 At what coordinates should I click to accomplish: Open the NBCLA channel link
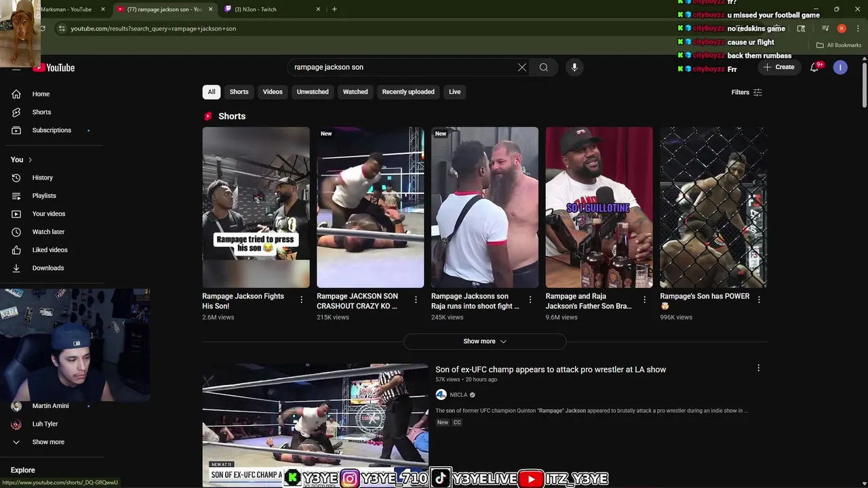click(x=458, y=395)
